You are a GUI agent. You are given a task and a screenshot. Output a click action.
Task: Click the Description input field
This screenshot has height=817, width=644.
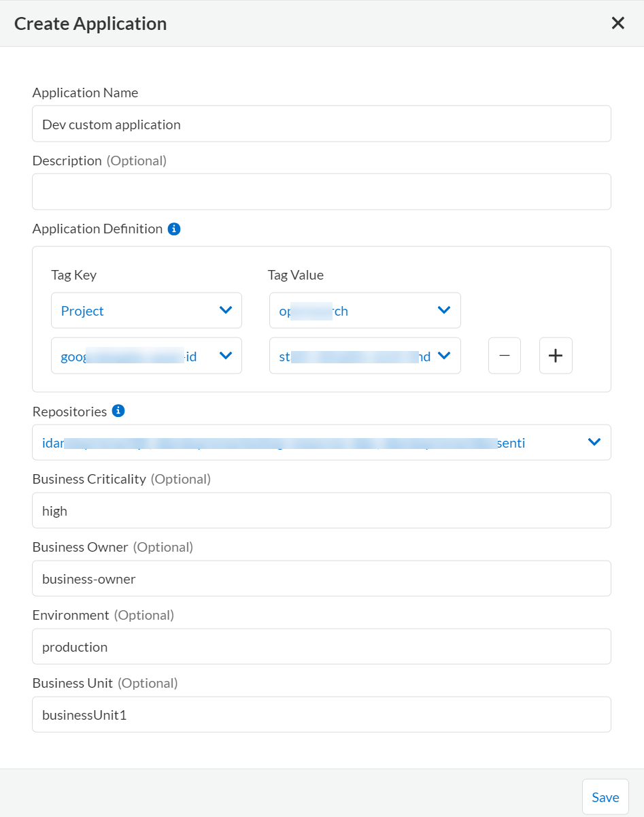(x=322, y=192)
